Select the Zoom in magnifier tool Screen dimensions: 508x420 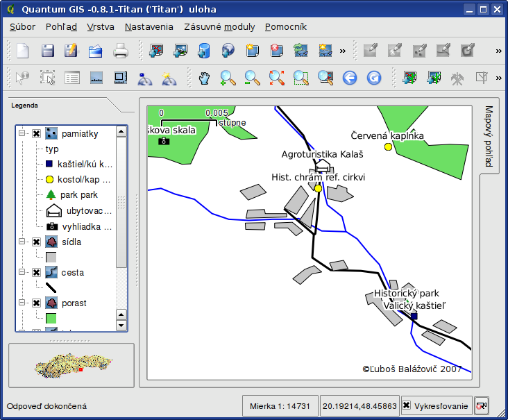coord(228,78)
